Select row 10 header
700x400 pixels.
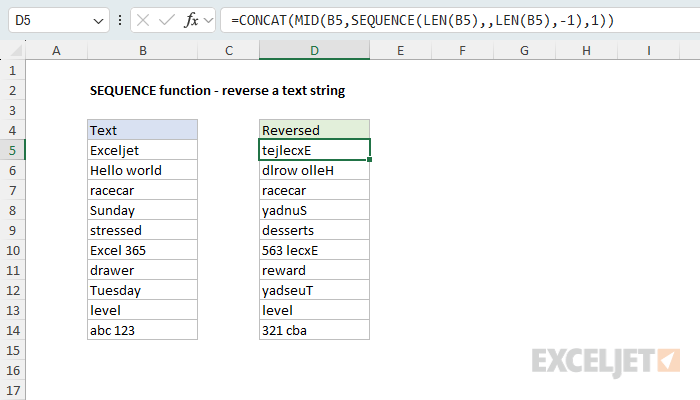point(12,250)
